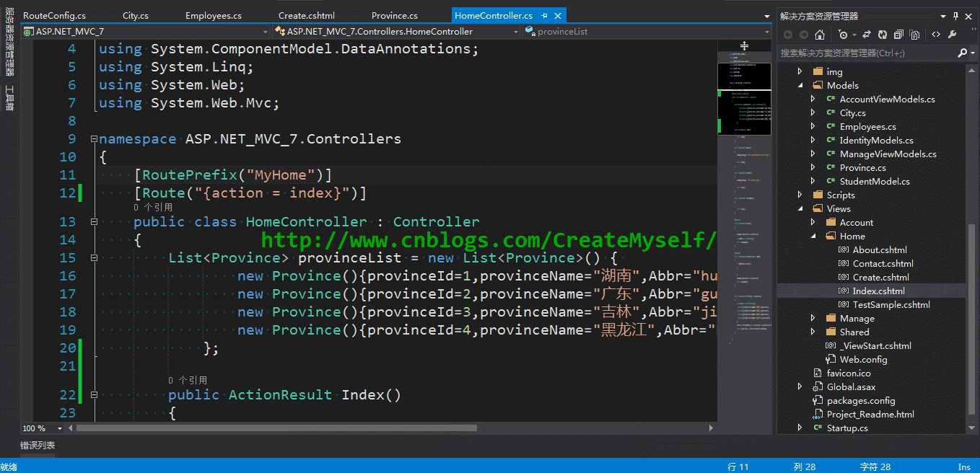980x473 pixels.
Task: Open Properties via the wrench icon
Action: click(952, 35)
